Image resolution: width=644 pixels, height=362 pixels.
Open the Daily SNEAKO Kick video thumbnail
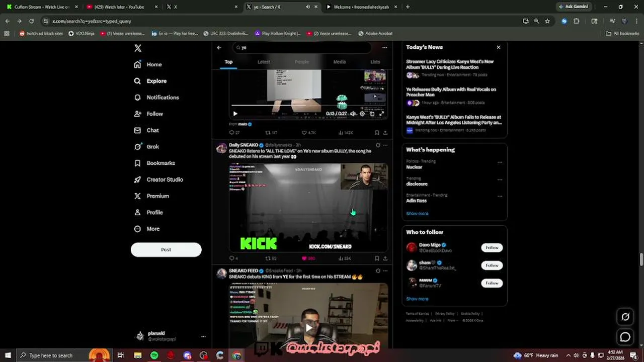click(308, 207)
